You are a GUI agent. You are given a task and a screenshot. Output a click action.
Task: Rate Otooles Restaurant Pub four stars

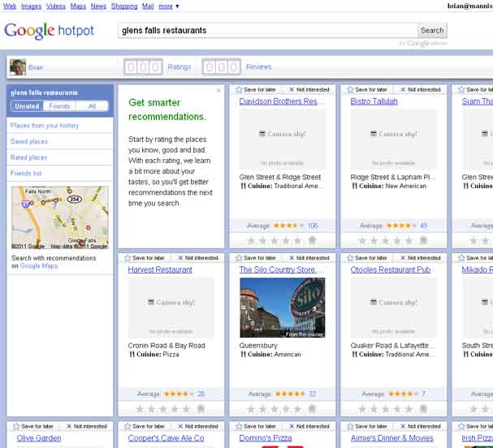(x=397, y=409)
